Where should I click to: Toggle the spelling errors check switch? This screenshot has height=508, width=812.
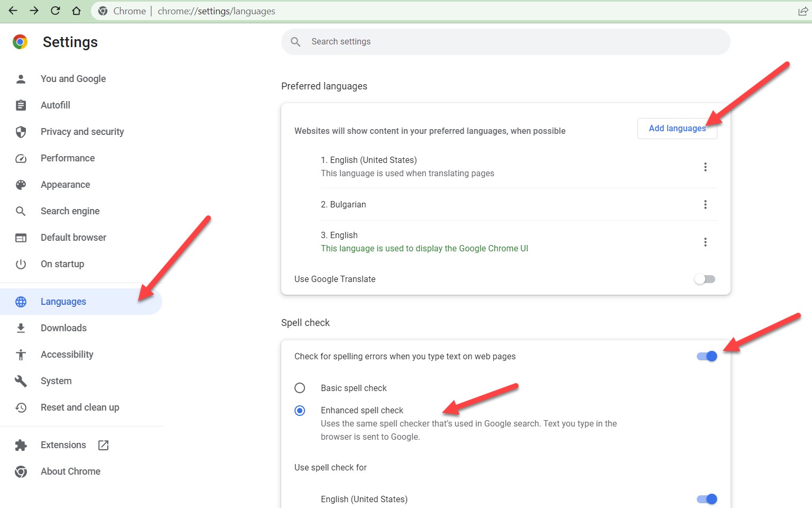tap(707, 356)
